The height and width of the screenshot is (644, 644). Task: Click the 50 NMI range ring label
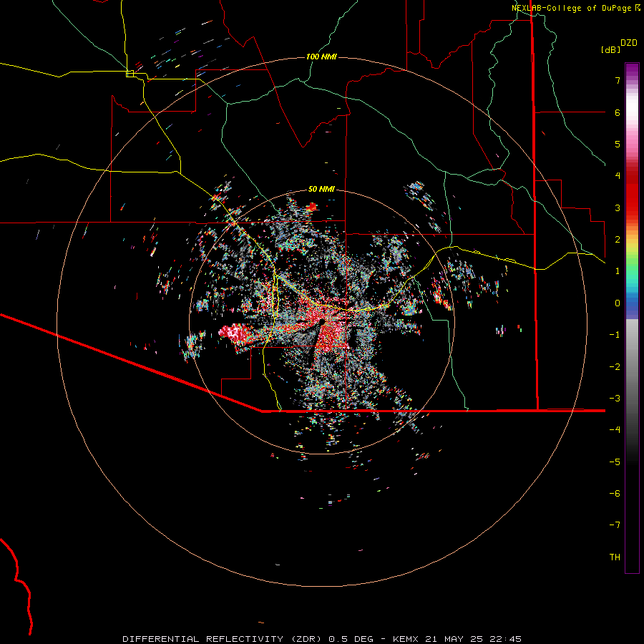(321, 189)
